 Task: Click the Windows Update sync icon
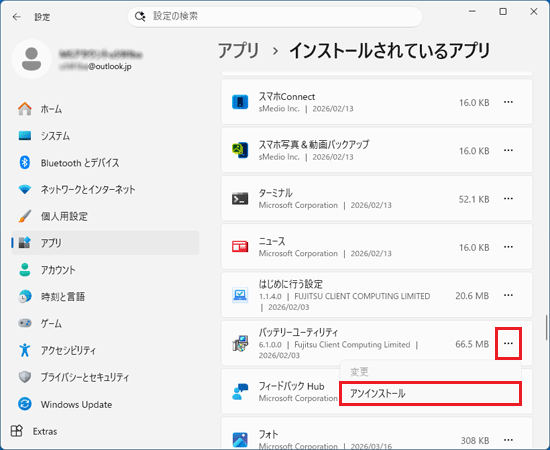tap(25, 404)
